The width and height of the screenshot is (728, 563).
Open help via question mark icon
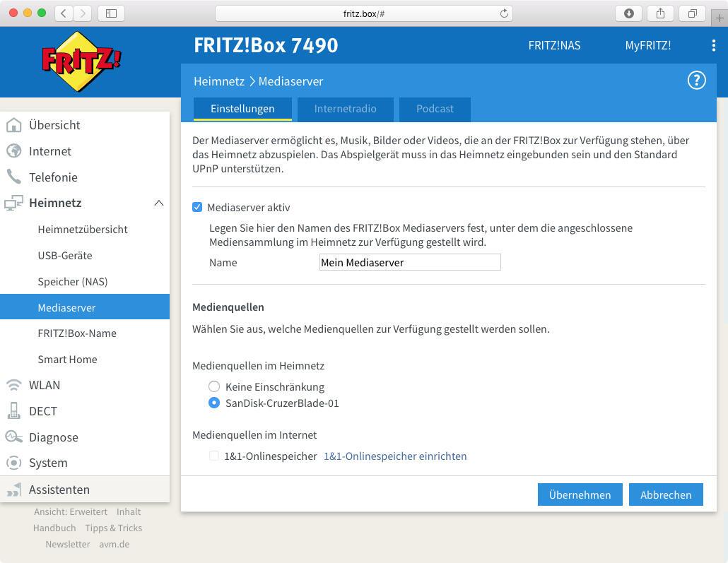tap(696, 81)
